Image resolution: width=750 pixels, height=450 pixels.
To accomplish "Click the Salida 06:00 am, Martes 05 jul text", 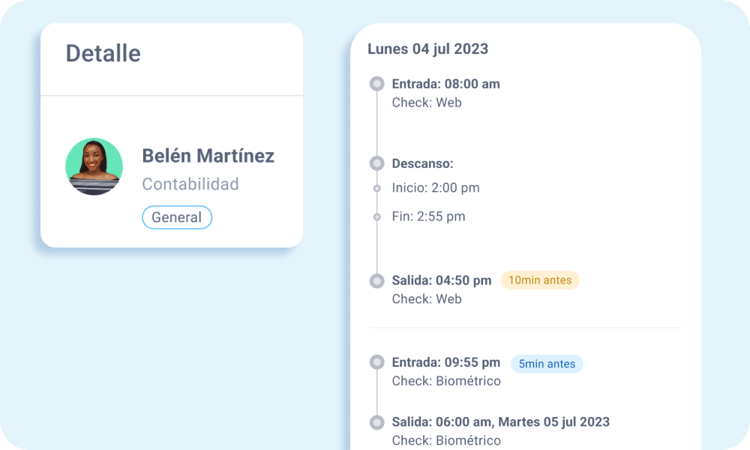I will pyautogui.click(x=501, y=422).
